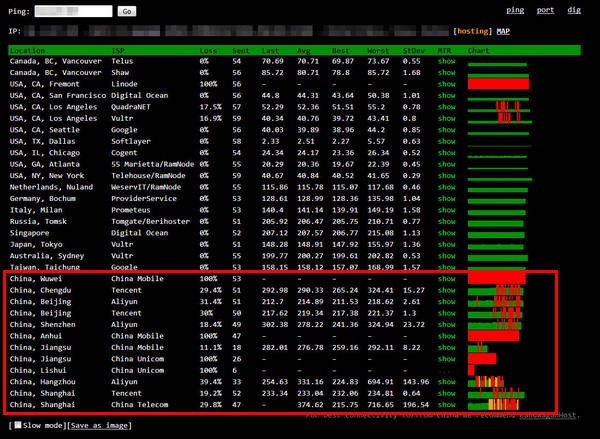600x439 pixels.
Task: Show MTR for Chengdu Tencent row
Action: click(446, 290)
